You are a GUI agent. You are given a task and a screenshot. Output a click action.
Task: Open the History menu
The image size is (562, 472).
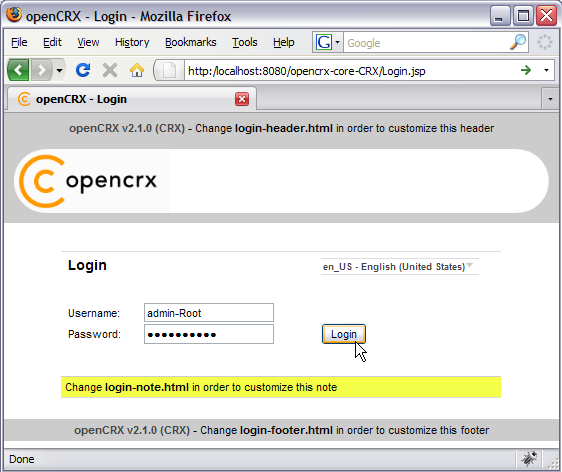click(132, 42)
